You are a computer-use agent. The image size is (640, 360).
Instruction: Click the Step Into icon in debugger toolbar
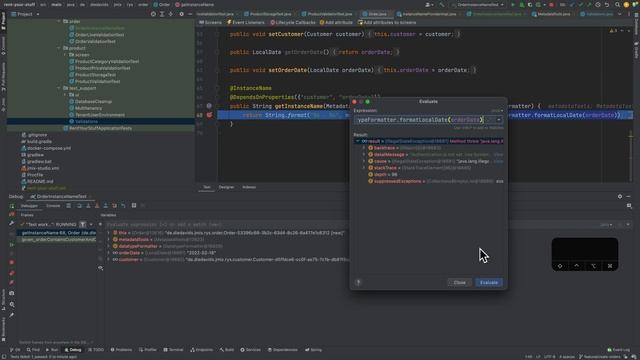(x=88, y=206)
